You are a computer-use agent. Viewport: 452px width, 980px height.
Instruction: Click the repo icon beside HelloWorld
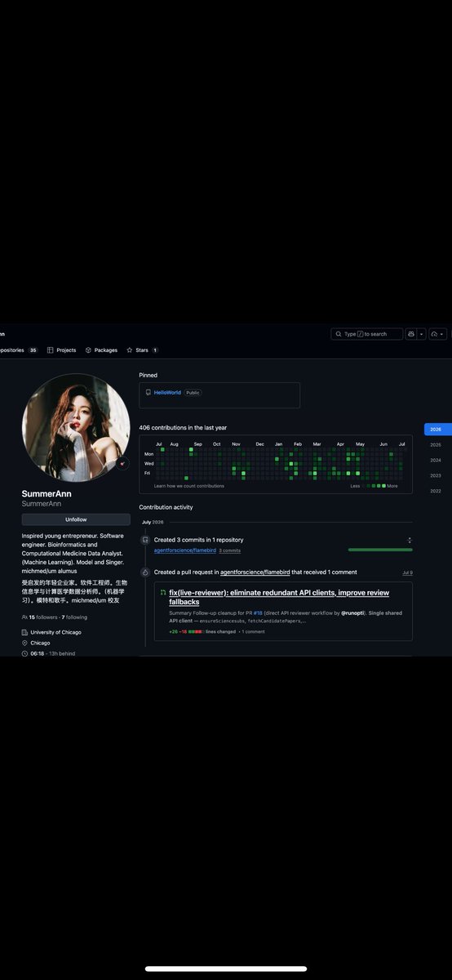click(148, 393)
